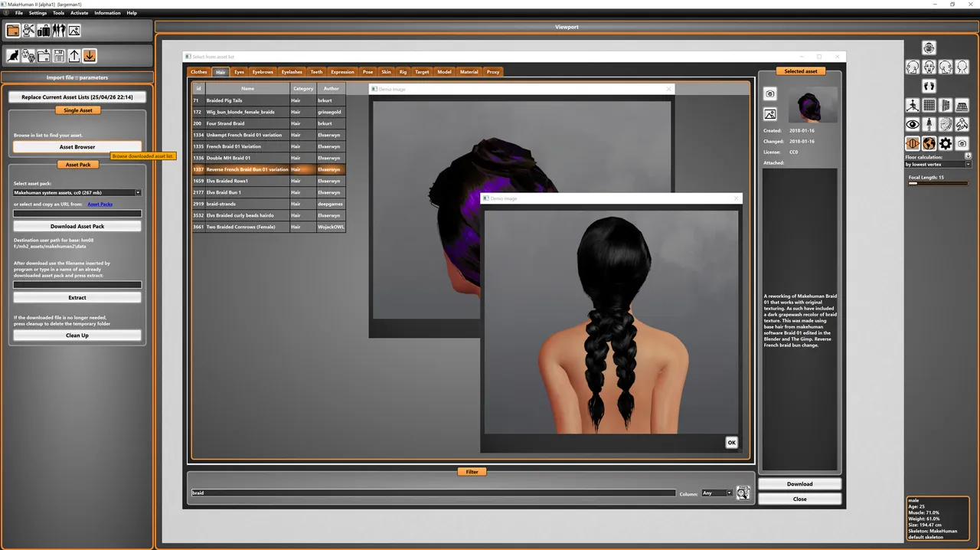Open the Select asset pack dropdown
Image resolution: width=980 pixels, height=550 pixels.
(x=77, y=193)
